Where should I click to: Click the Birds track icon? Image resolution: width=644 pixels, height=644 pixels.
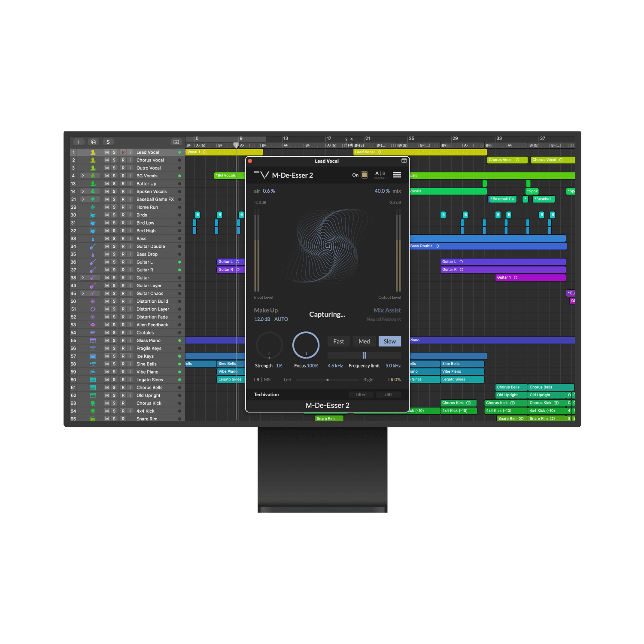click(x=93, y=215)
